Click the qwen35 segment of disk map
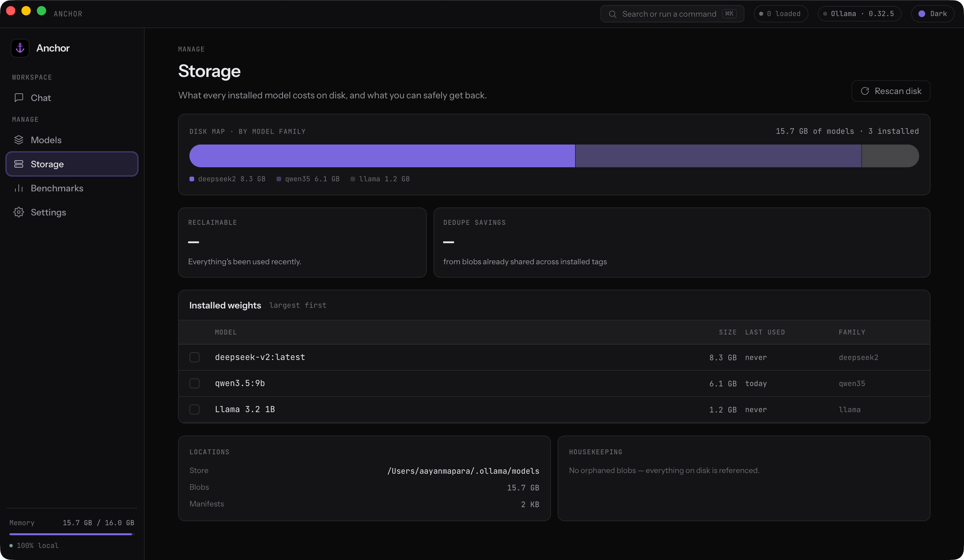 pyautogui.click(x=718, y=156)
